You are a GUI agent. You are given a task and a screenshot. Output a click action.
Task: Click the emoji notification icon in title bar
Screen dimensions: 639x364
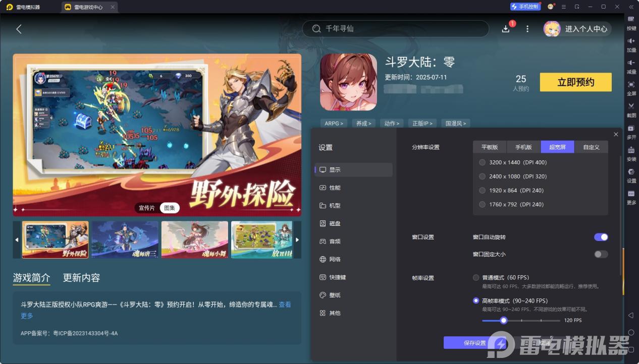[x=551, y=7]
